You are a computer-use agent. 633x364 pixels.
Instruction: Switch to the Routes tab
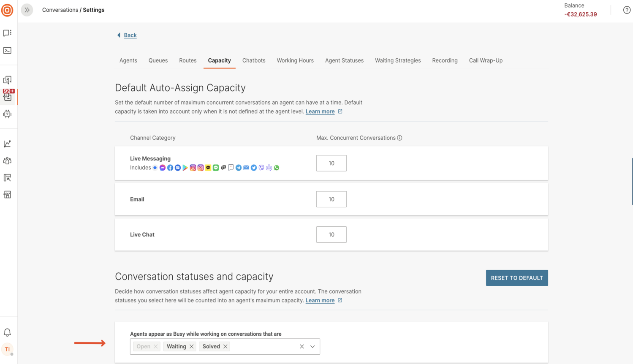(188, 60)
